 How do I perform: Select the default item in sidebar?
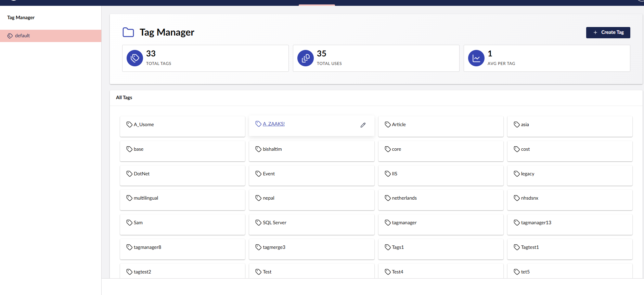click(x=51, y=36)
